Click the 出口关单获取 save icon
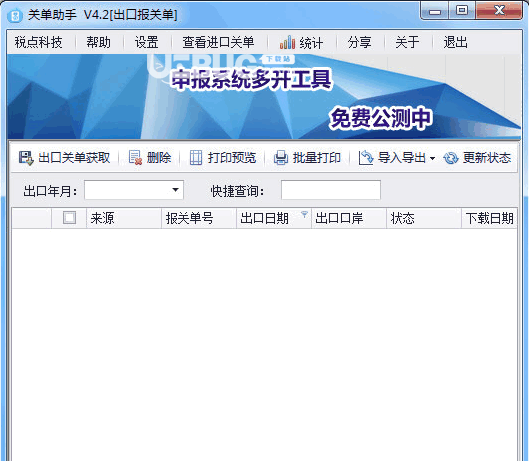 26,158
